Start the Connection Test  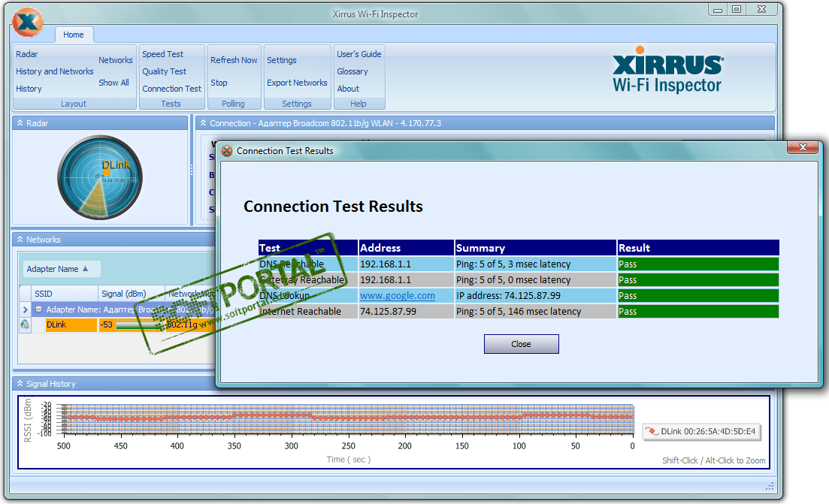[x=172, y=89]
